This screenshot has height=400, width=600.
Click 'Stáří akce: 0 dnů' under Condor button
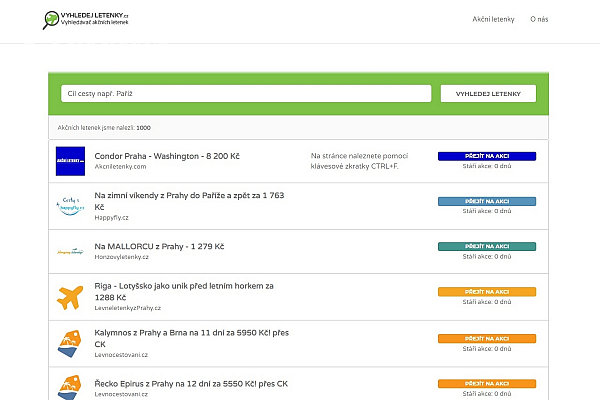click(487, 166)
